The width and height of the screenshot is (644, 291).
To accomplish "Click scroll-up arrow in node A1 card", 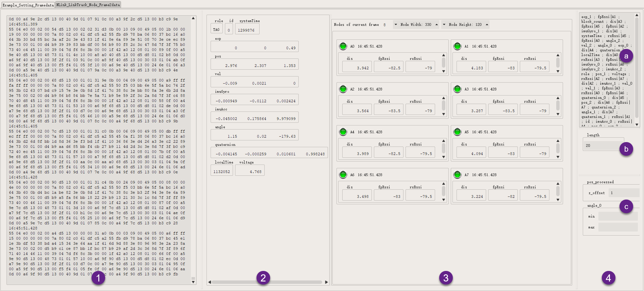I will (x=558, y=55).
